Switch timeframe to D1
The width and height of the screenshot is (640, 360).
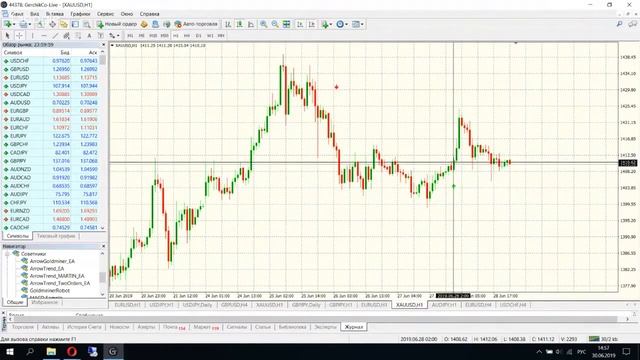click(x=198, y=36)
